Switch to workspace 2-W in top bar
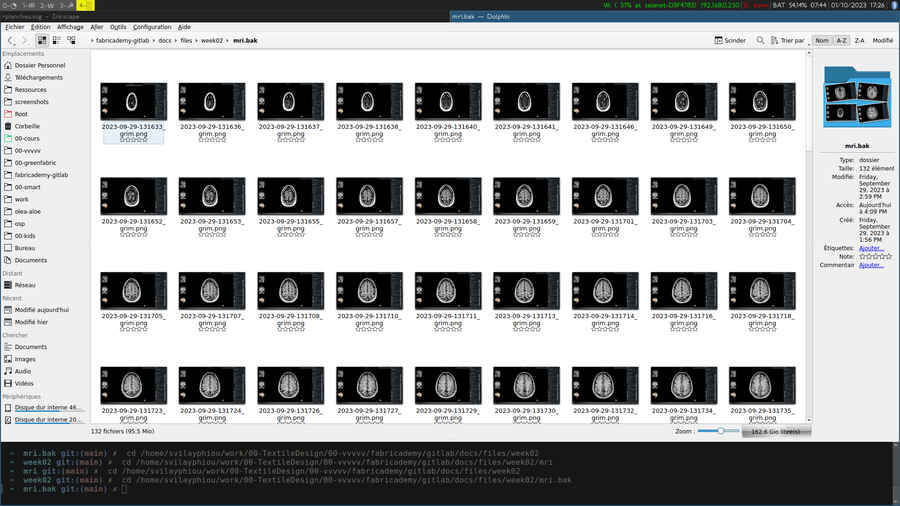Screen dimensions: 900x506 47,5
